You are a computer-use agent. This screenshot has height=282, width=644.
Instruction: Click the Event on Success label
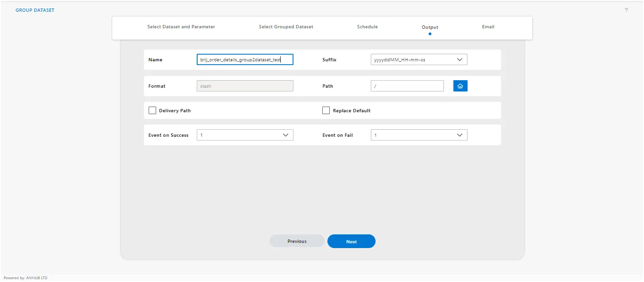coord(168,135)
